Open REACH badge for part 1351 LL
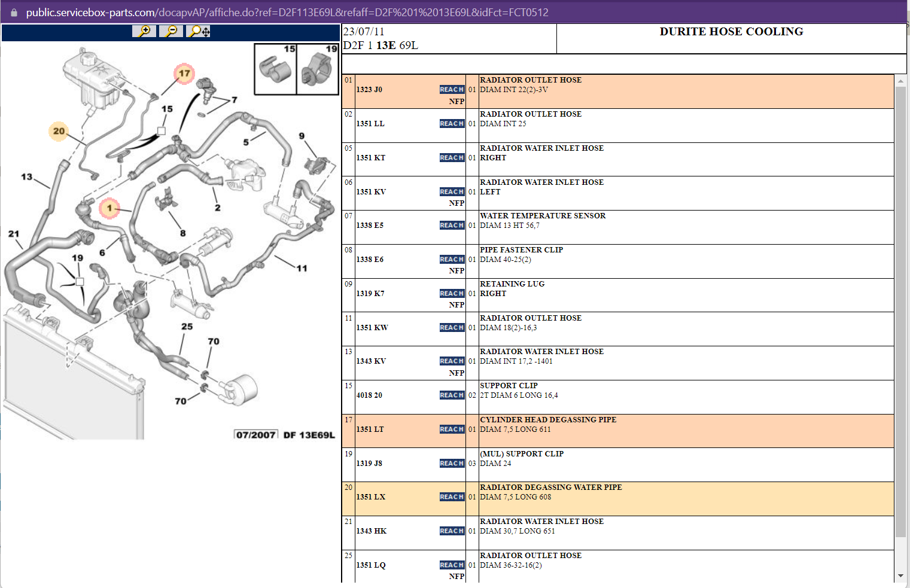910x588 pixels. [452, 124]
